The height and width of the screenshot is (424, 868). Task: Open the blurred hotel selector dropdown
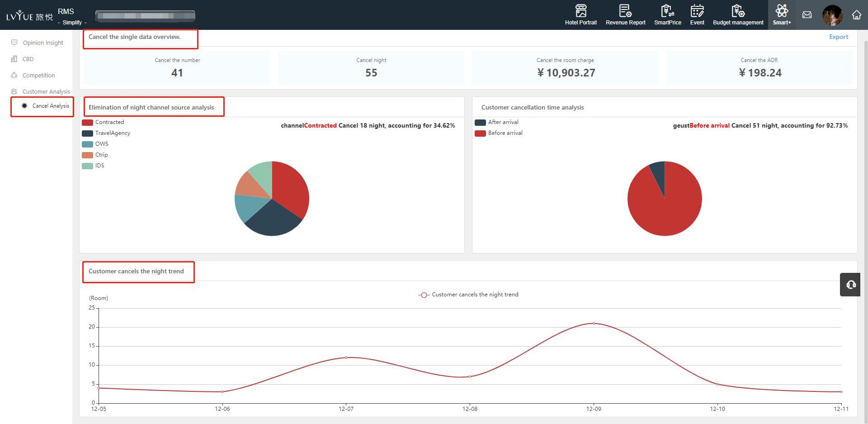click(x=145, y=16)
